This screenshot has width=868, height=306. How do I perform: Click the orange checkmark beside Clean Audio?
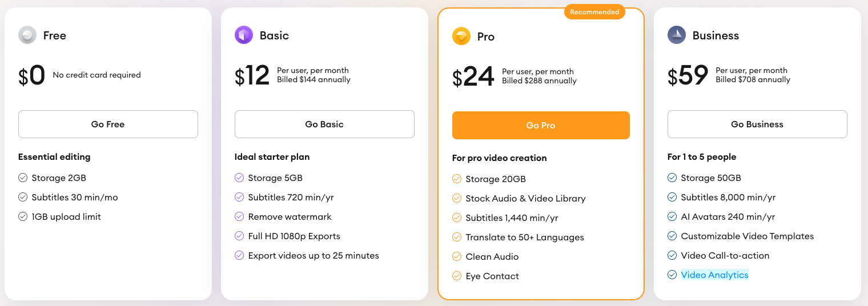[x=457, y=257]
